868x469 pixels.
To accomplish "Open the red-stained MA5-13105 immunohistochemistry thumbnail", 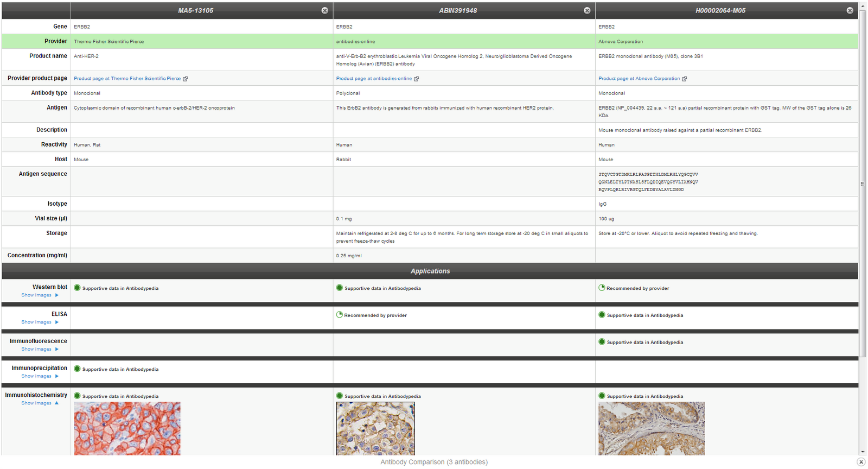I will (127, 428).
